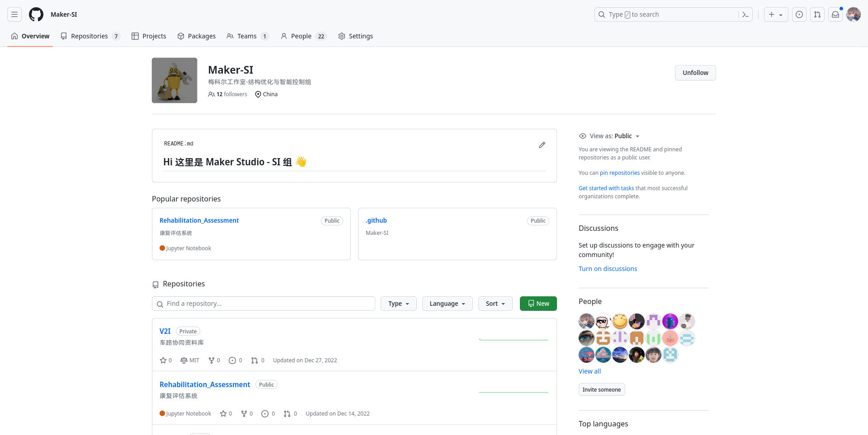Expand the View as Public dropdown

click(x=609, y=136)
